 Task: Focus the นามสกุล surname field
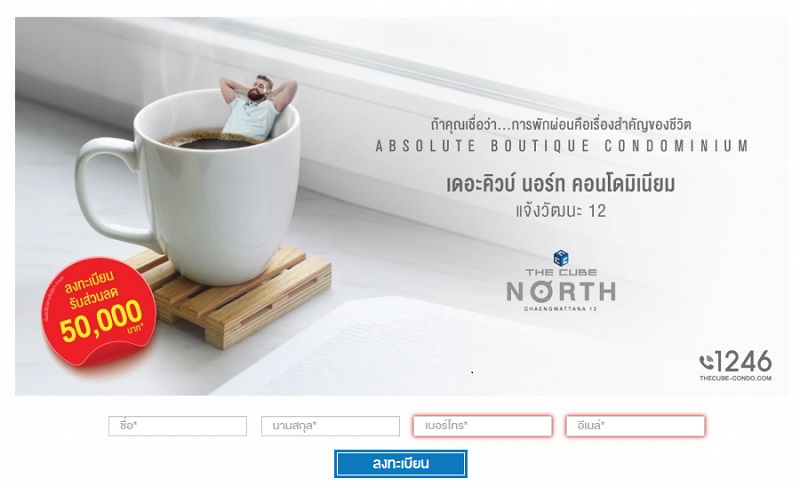click(330, 426)
